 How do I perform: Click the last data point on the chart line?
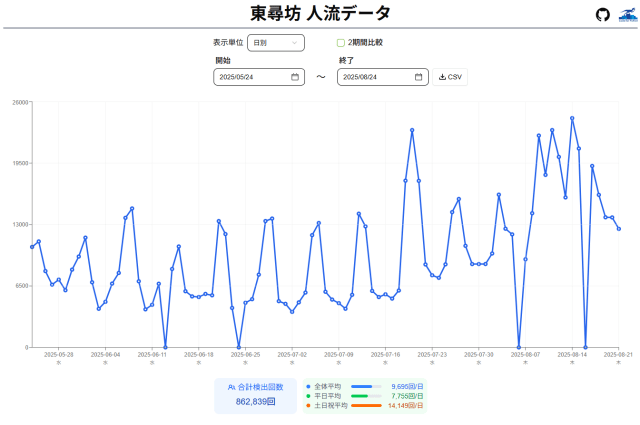click(x=619, y=229)
